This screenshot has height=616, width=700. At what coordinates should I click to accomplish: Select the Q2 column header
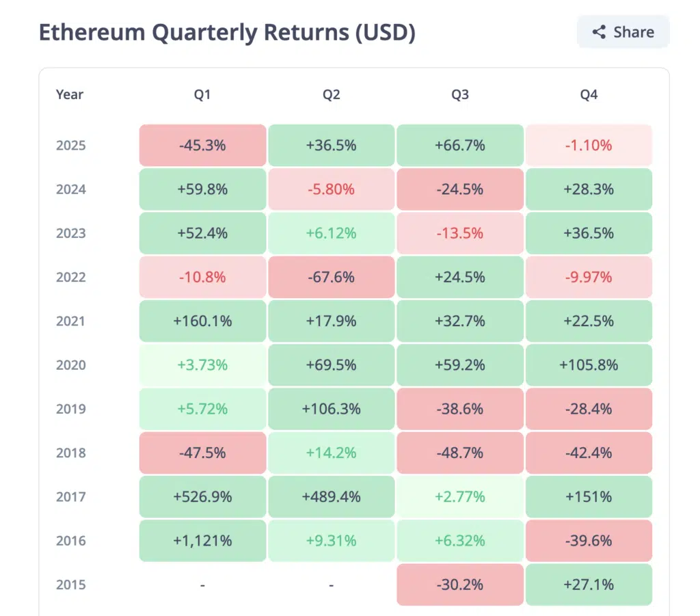(x=332, y=95)
